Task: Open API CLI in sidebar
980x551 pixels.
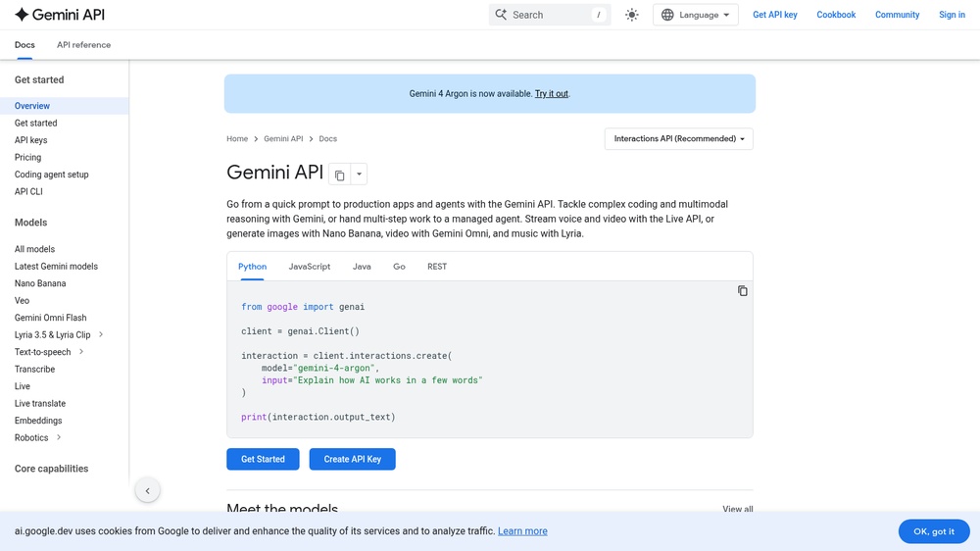Action: click(x=28, y=191)
